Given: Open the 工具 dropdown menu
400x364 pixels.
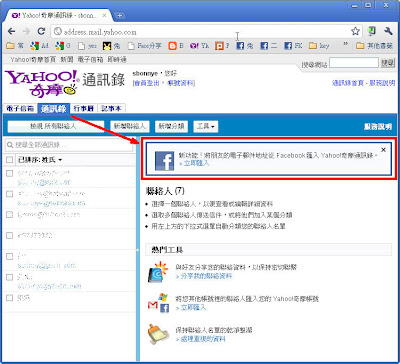Looking at the screenshot, I should pyautogui.click(x=206, y=126).
